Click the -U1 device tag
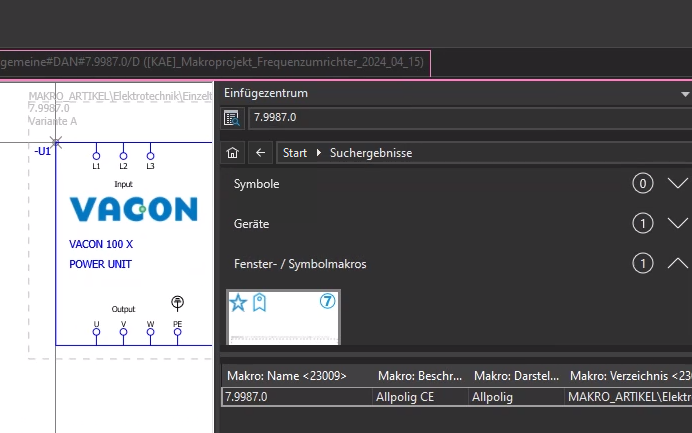The height and width of the screenshot is (433, 692). [42, 151]
